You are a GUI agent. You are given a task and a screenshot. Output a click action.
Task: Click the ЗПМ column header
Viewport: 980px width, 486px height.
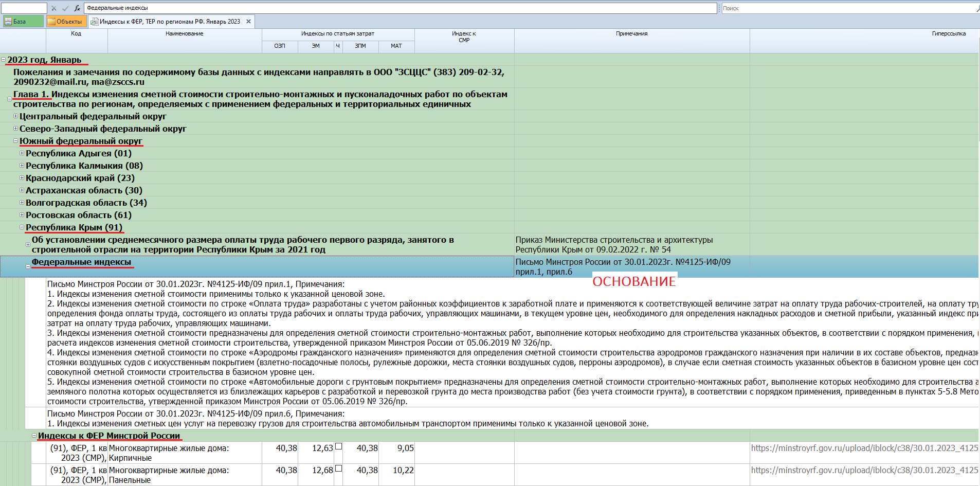[360, 46]
